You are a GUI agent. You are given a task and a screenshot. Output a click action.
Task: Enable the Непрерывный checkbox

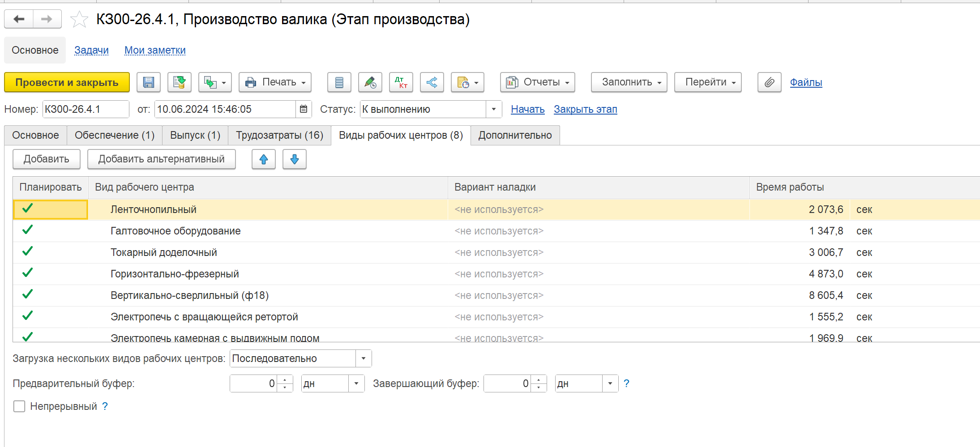coord(19,406)
